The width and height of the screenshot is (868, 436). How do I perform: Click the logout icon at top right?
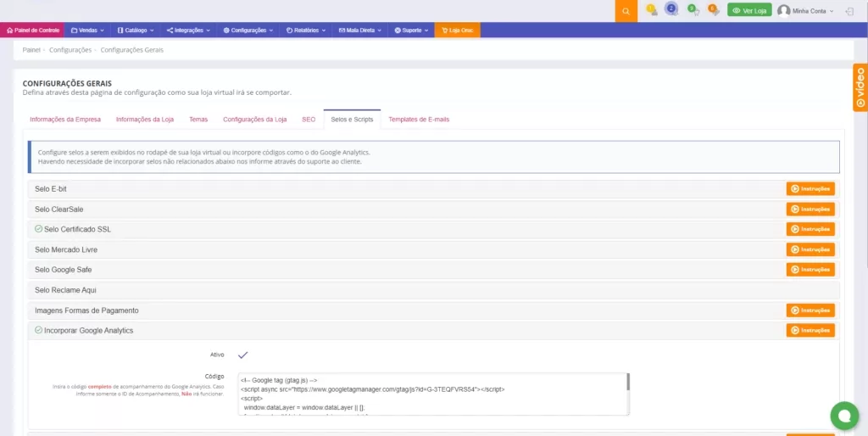[849, 11]
